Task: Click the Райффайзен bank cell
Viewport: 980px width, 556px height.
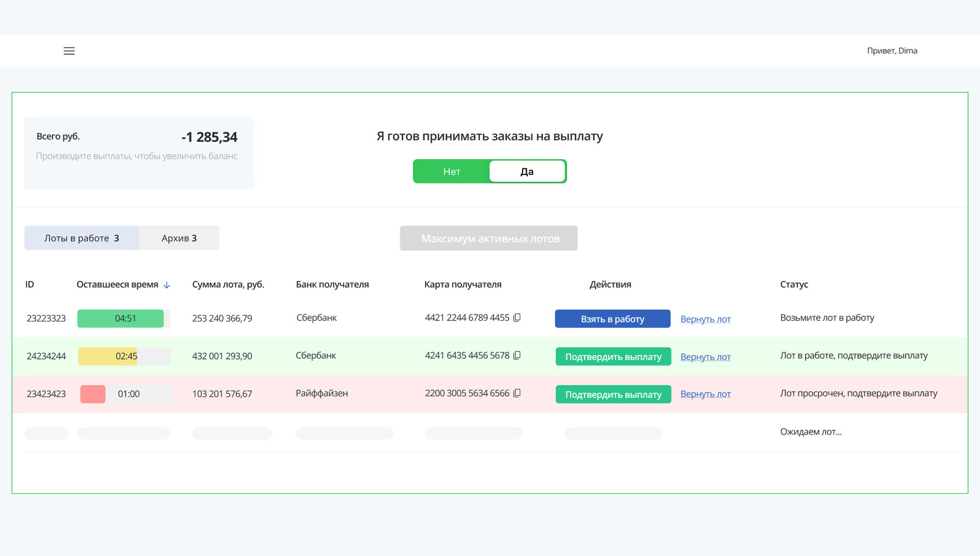Action: click(322, 393)
